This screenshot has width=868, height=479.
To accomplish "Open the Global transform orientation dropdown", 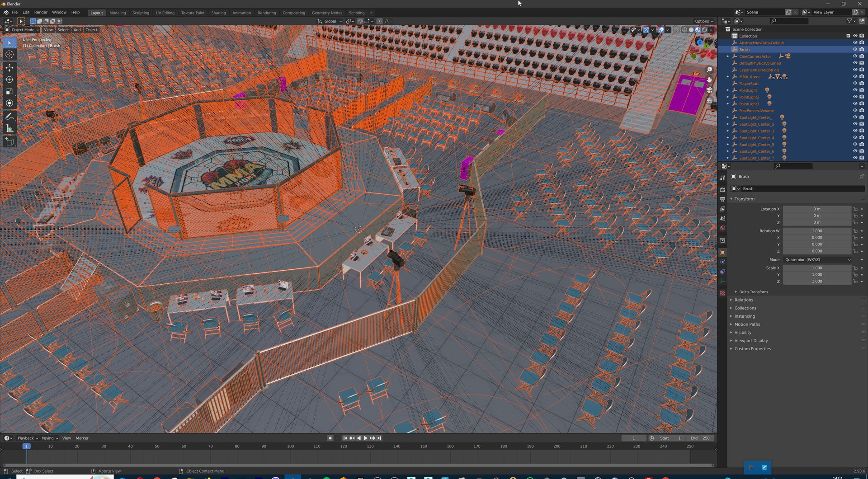I will (330, 21).
